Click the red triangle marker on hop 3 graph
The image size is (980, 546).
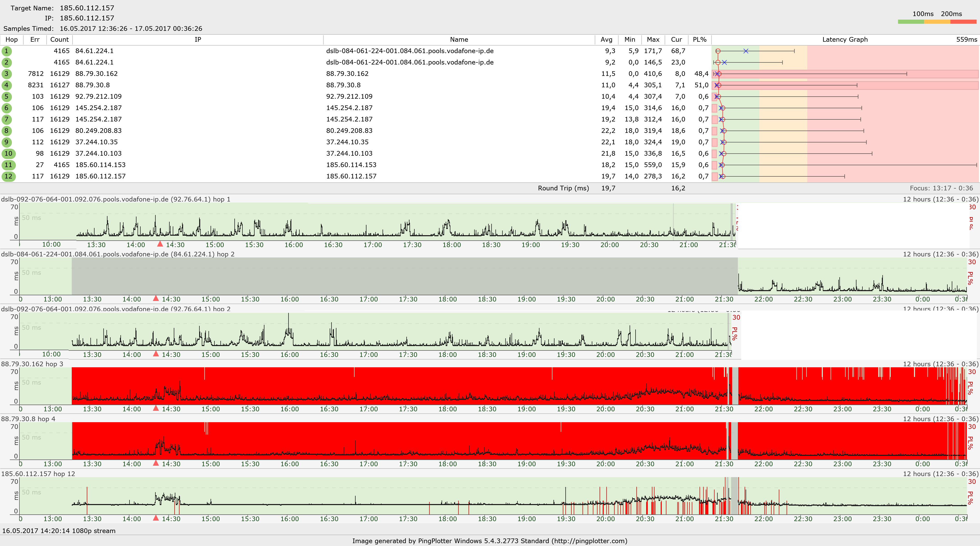156,408
